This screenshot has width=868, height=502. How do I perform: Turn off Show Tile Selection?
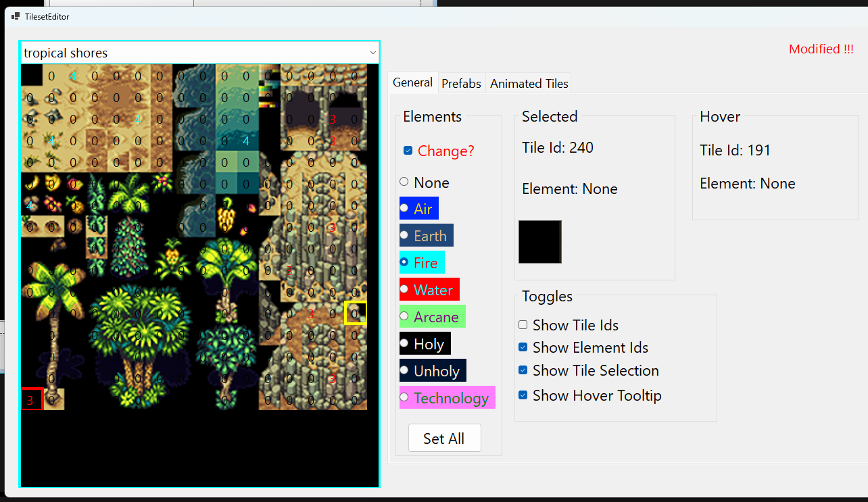(x=523, y=370)
